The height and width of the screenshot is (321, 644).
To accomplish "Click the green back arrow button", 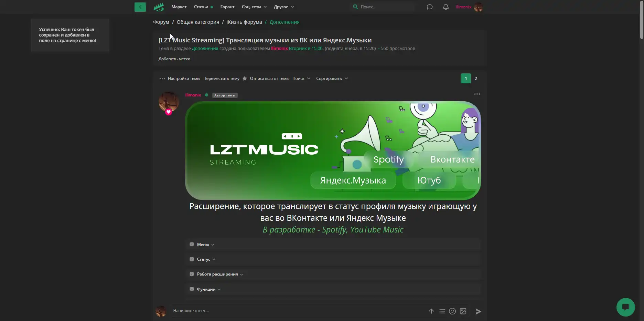I will (x=140, y=7).
